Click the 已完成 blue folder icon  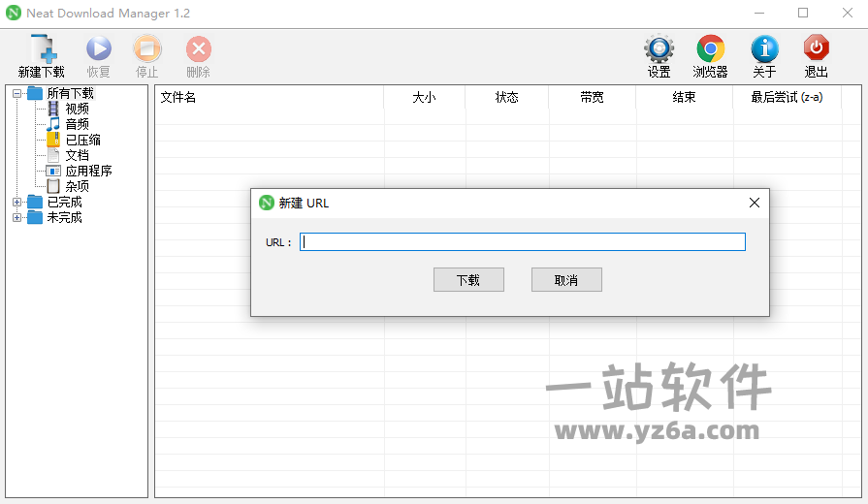click(x=35, y=202)
